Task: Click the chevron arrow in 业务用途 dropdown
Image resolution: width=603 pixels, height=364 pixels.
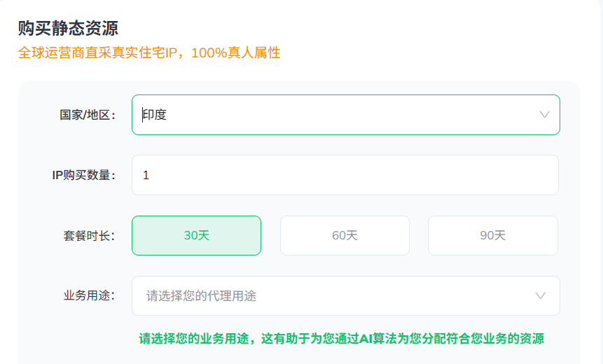Action: (x=540, y=296)
